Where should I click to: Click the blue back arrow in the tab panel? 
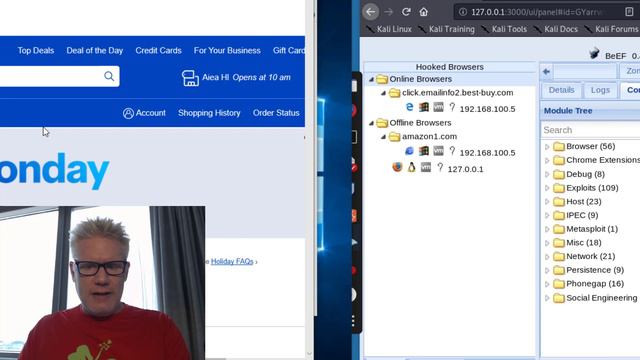[546, 72]
